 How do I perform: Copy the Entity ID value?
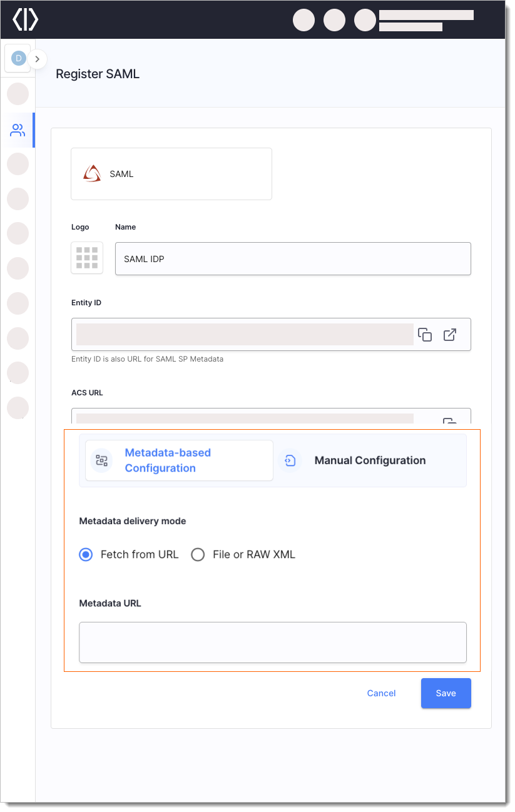[425, 335]
